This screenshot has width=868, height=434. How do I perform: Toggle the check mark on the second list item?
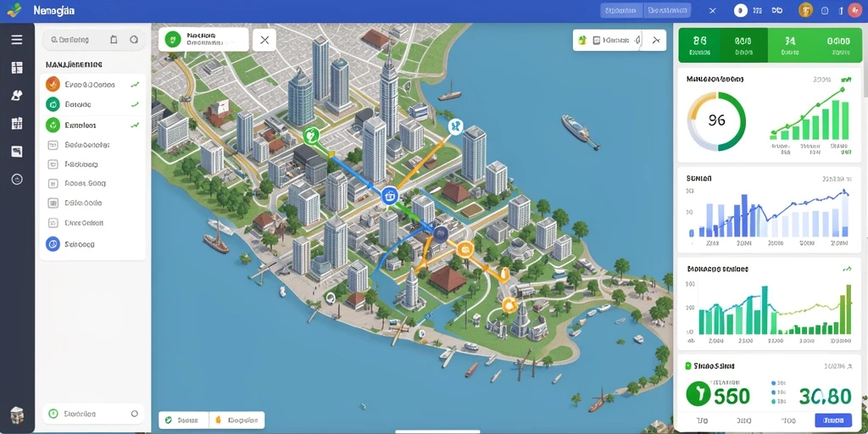pos(135,104)
